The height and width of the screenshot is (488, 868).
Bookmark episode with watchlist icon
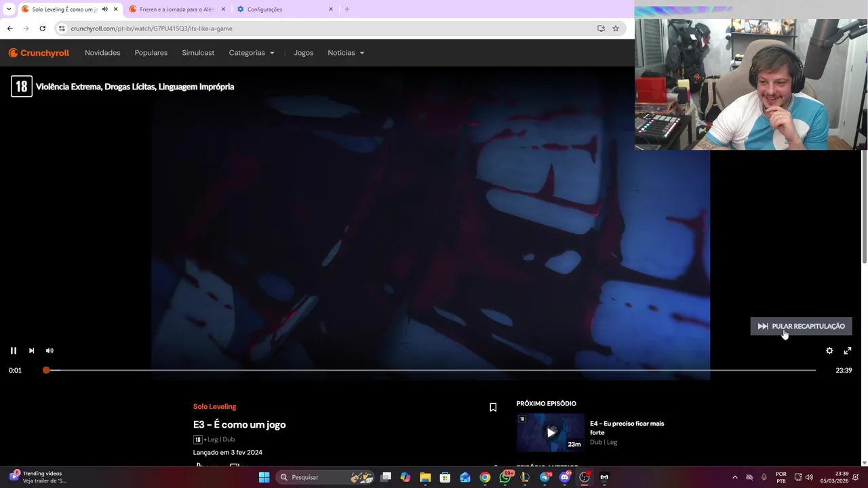tap(493, 407)
